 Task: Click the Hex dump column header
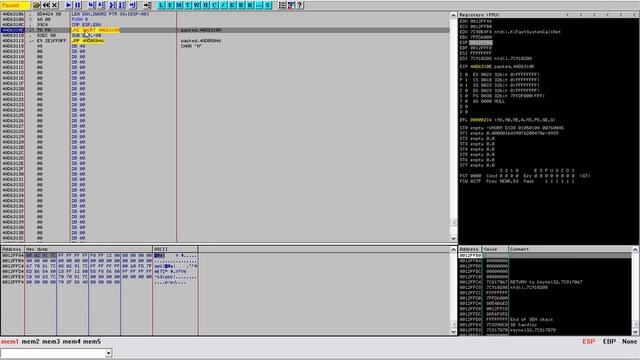[x=89, y=249]
